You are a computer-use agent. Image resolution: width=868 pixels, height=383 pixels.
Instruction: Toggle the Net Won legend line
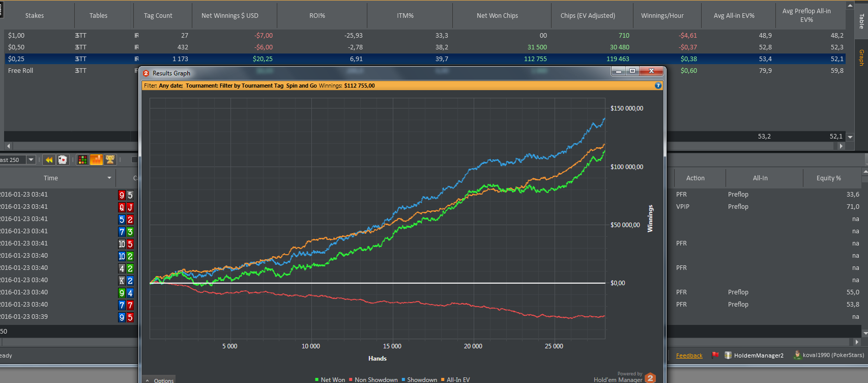(330, 380)
